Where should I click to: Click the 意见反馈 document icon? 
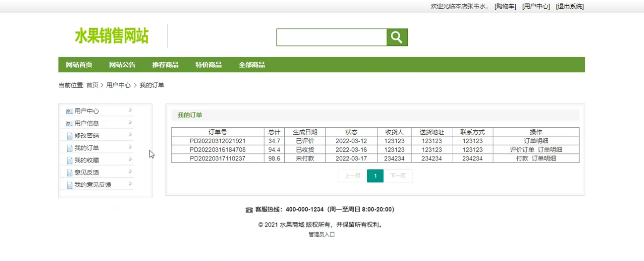[x=69, y=173]
